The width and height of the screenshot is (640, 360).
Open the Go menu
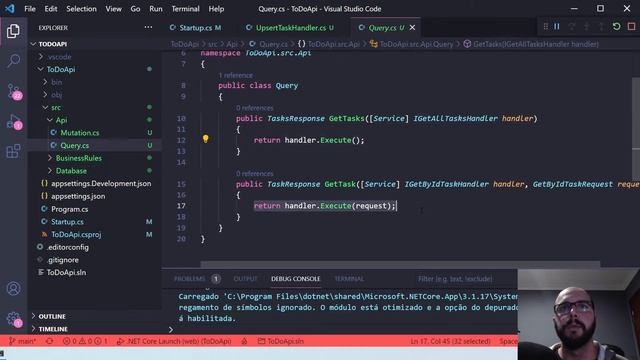tap(136, 9)
